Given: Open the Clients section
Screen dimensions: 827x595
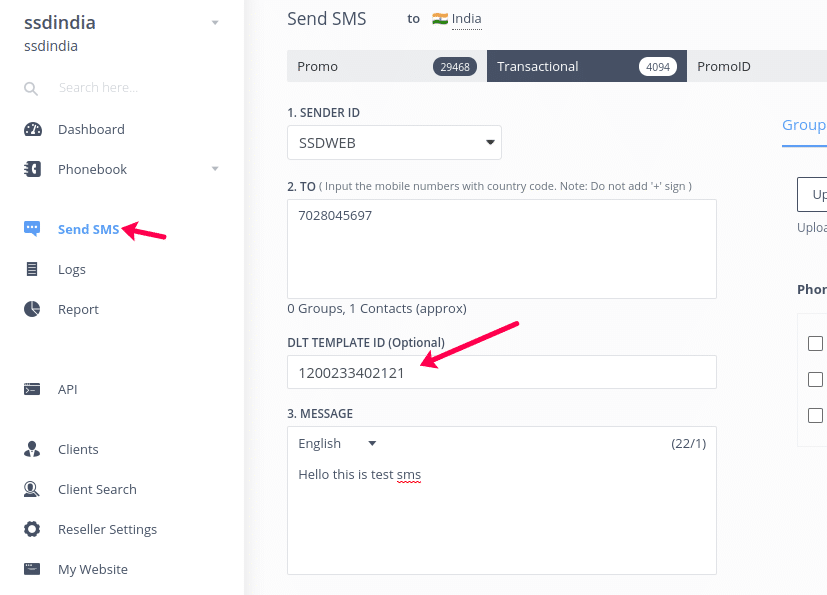Looking at the screenshot, I should pyautogui.click(x=78, y=449).
